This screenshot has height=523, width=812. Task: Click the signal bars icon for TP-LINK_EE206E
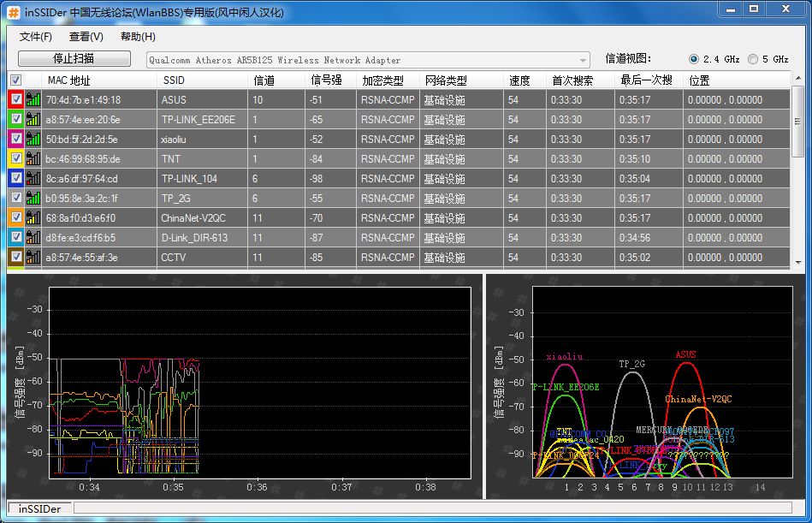click(x=33, y=119)
